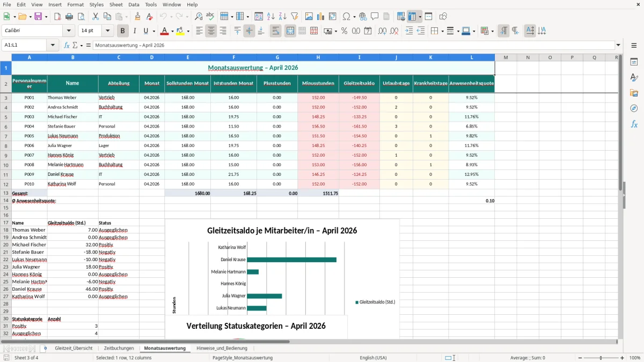Open the Sidebar Styles icon
This screenshot has height=362, width=644.
pyautogui.click(x=634, y=77)
